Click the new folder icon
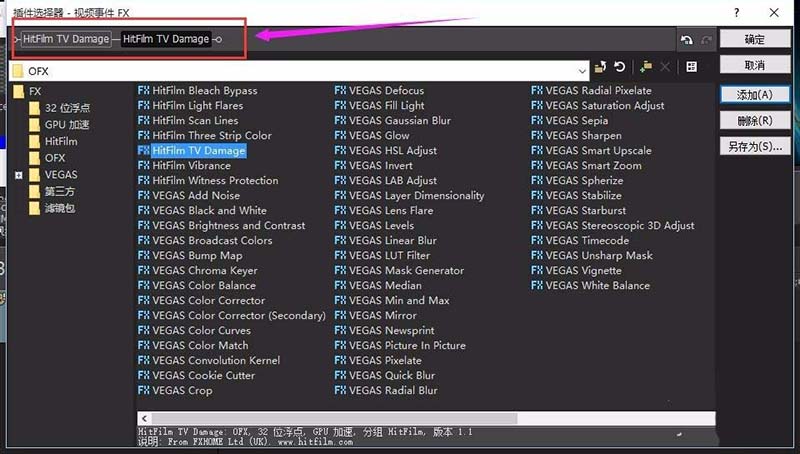 coord(646,67)
